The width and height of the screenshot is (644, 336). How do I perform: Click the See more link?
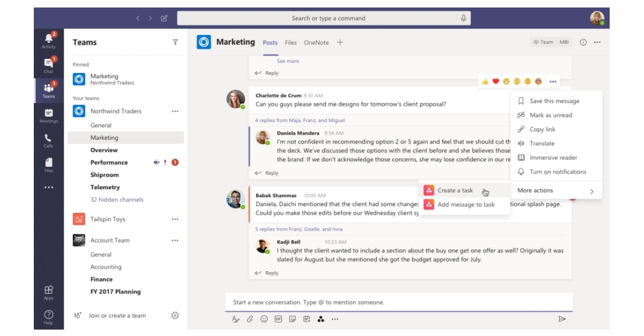[288, 61]
